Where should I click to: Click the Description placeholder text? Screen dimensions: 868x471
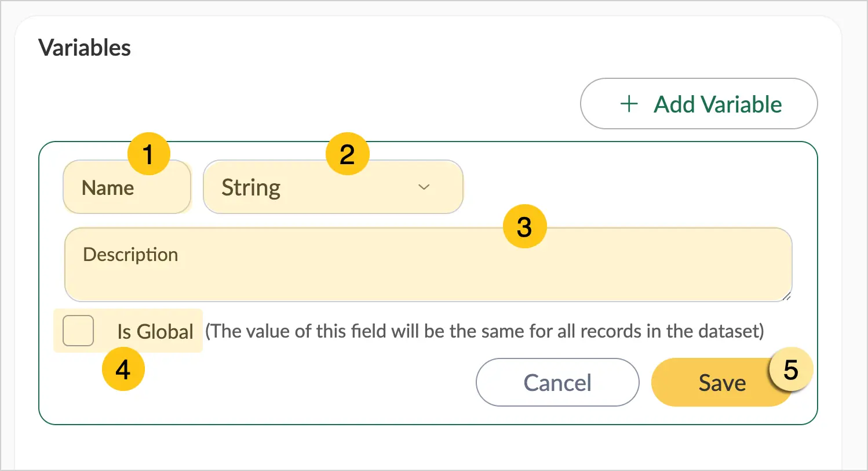[x=130, y=255]
